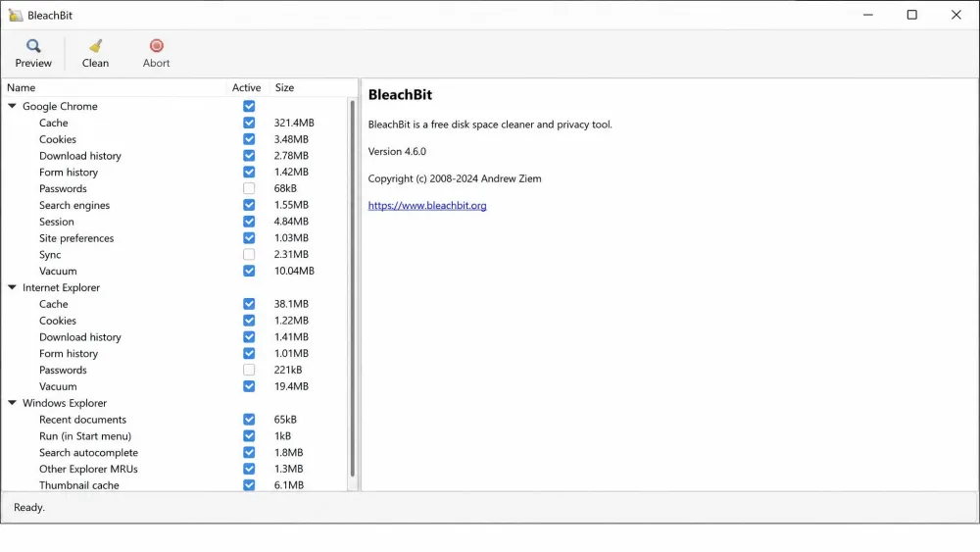Click the 19.4MB size value

click(291, 386)
